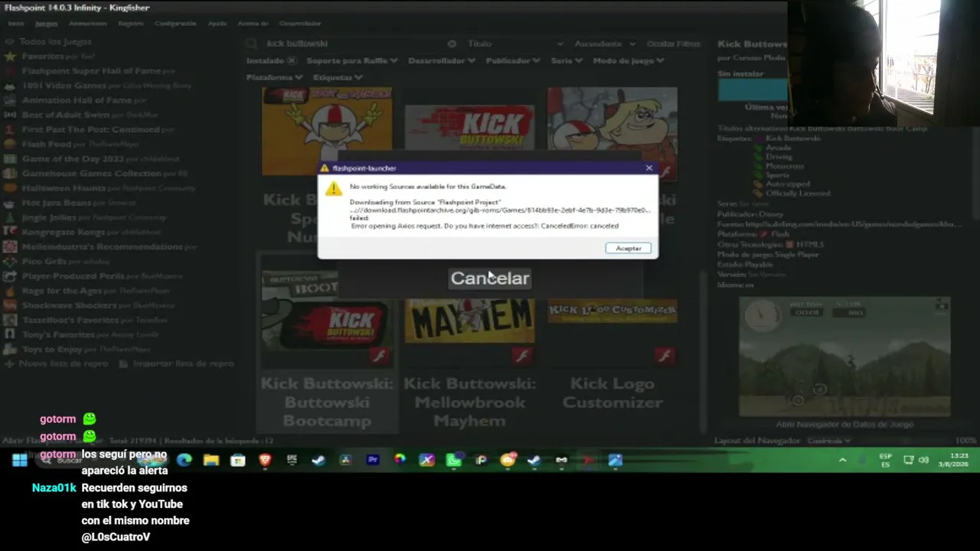Viewport: 980px width, 551px height.
Task: Clear the search text with the X icon
Action: (452, 44)
